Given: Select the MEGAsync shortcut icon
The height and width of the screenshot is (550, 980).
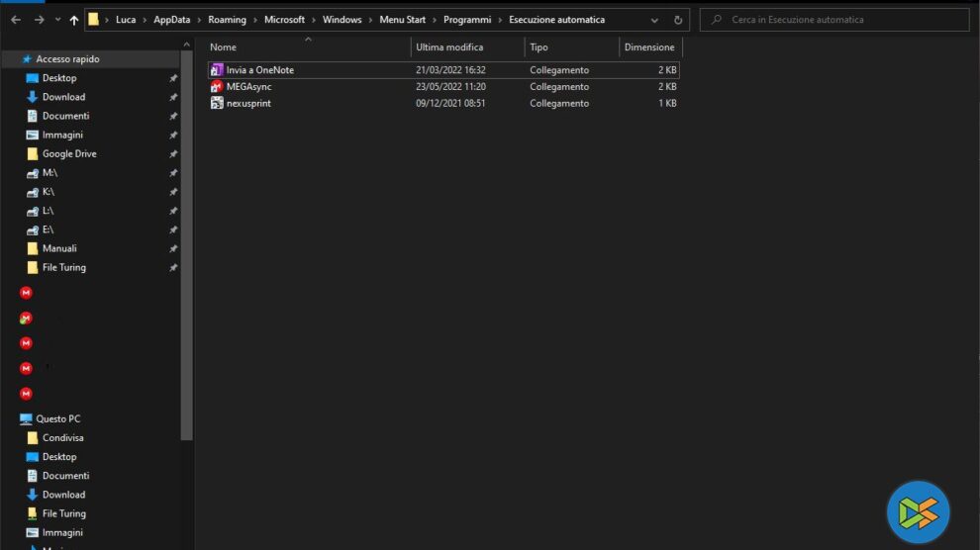Looking at the screenshot, I should pos(216,87).
